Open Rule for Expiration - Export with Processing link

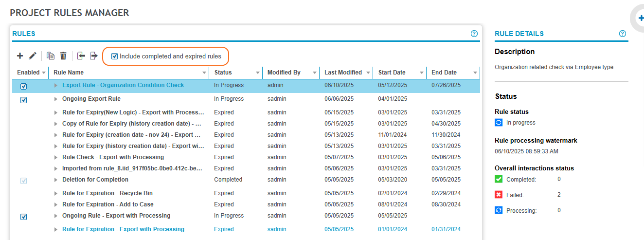[123, 229]
